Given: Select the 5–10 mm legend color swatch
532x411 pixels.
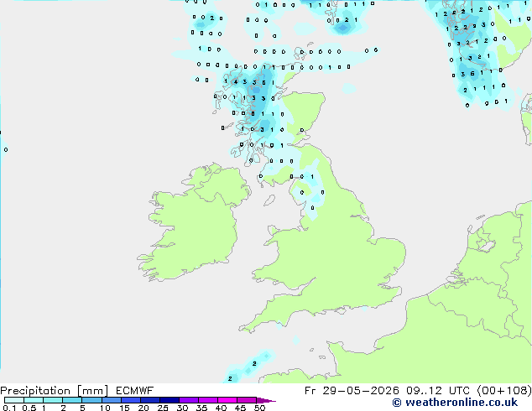Looking at the screenshot, I should pyautogui.click(x=92, y=400).
